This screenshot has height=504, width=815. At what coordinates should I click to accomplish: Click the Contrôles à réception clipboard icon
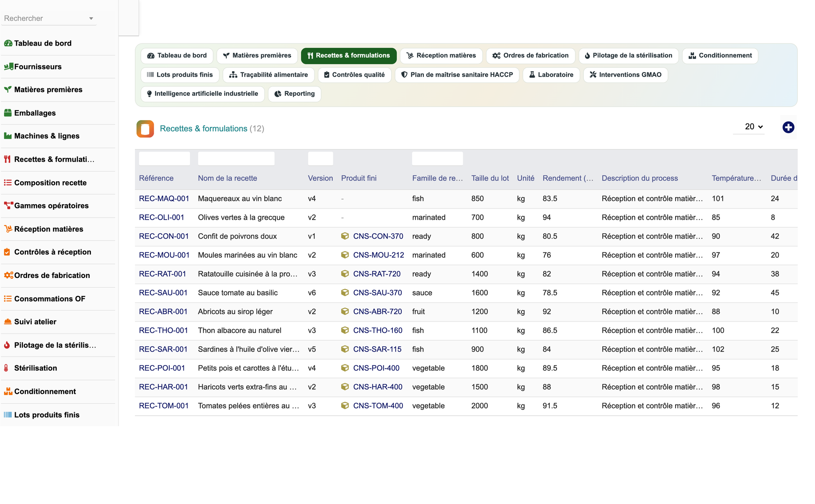7,252
